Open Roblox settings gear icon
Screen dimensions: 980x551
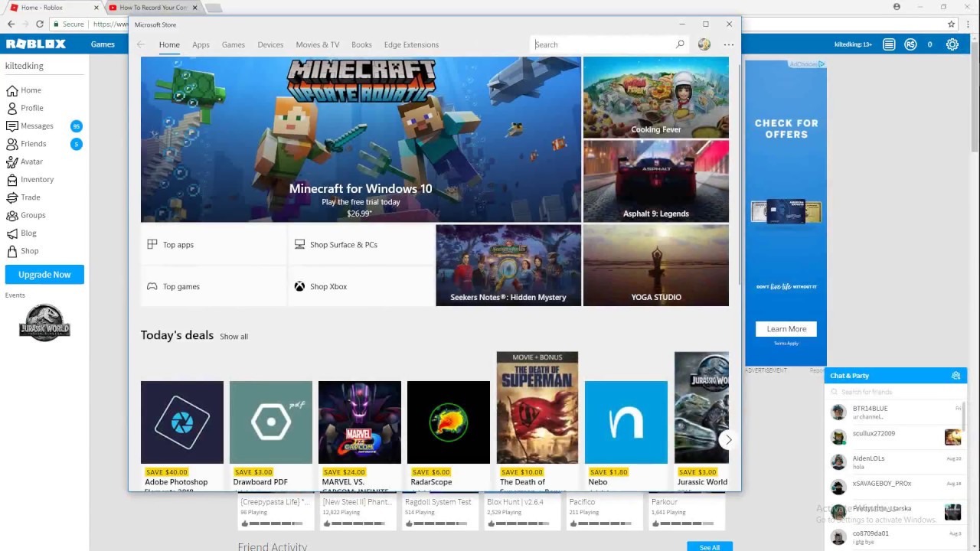pos(952,44)
